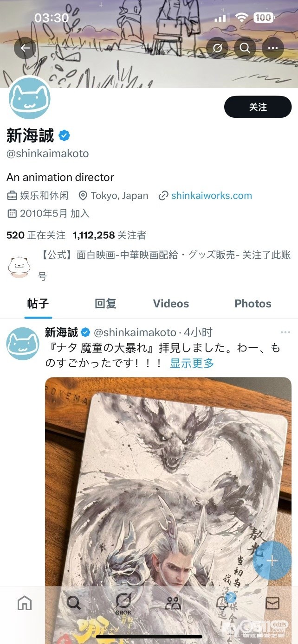The width and height of the screenshot is (298, 644).
Task: Switch to the Videos tab
Action: coord(171,304)
